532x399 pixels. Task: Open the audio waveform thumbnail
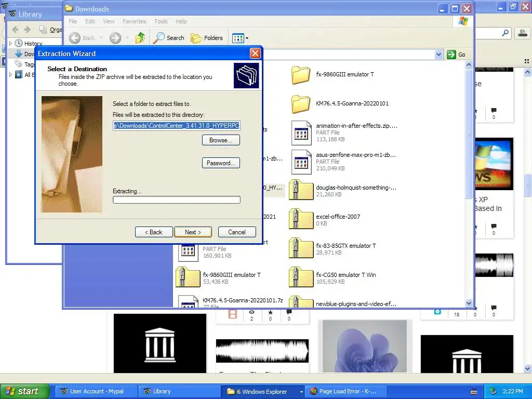(262, 351)
